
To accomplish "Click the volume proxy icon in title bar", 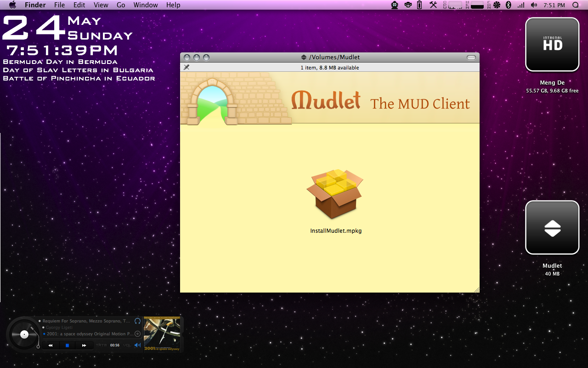I will (304, 57).
